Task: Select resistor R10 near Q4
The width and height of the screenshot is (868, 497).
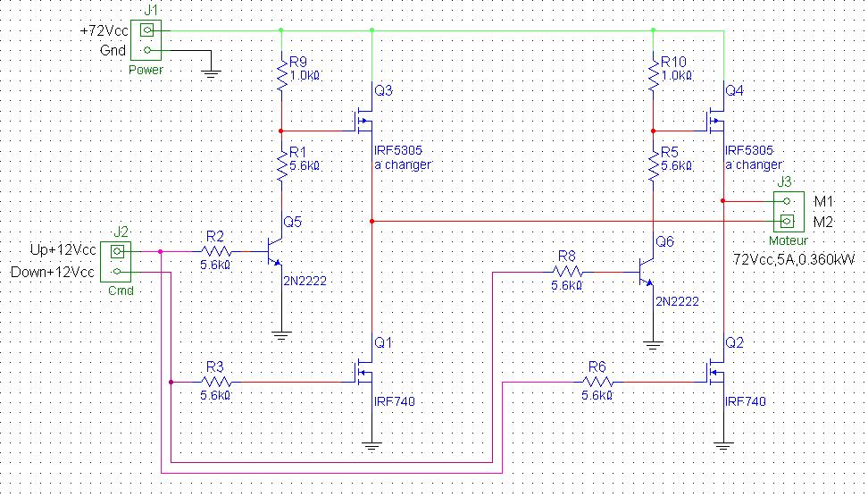Action: pos(653,75)
